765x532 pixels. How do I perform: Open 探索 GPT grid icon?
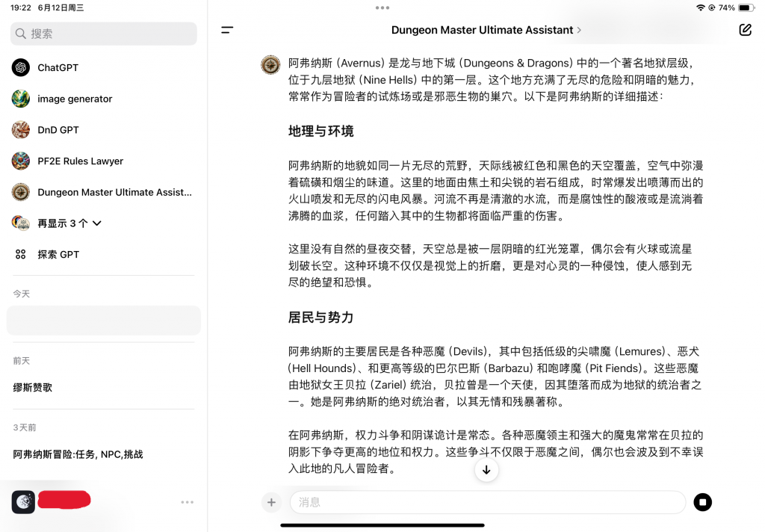pos(21,255)
